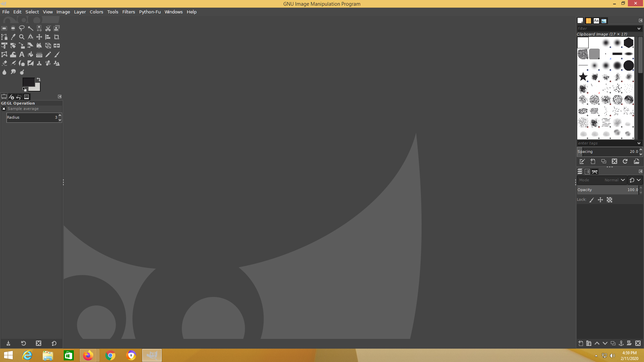This screenshot has height=362, width=644.
Task: Swap foreground and background colors
Action: 39,79
